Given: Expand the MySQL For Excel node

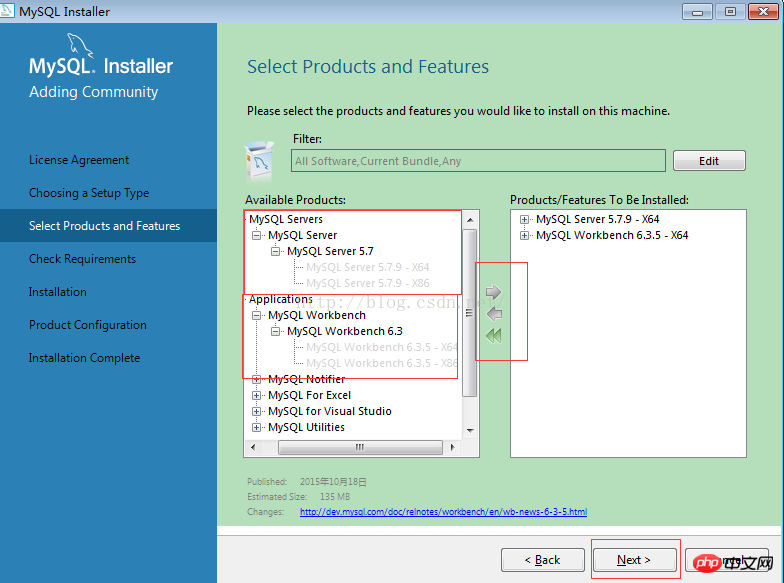Looking at the screenshot, I should (256, 395).
